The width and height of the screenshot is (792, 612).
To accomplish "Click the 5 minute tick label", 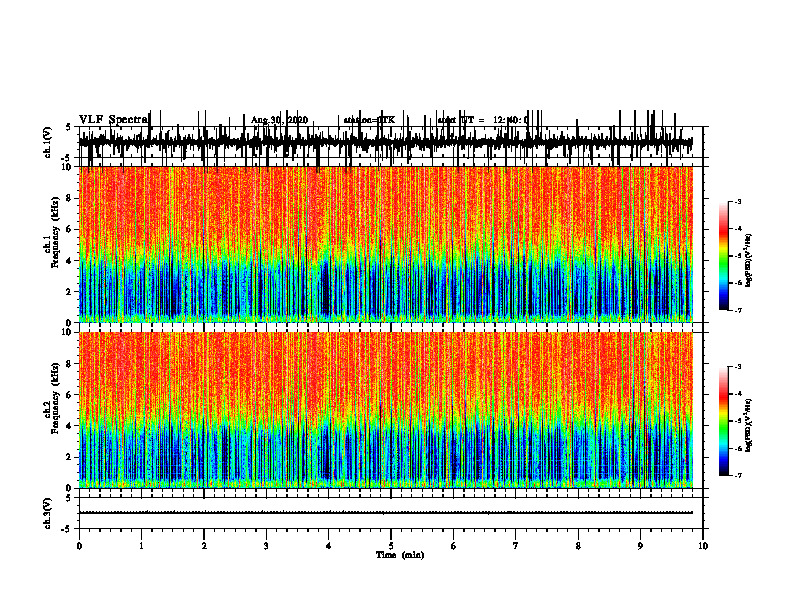I will tap(391, 546).
